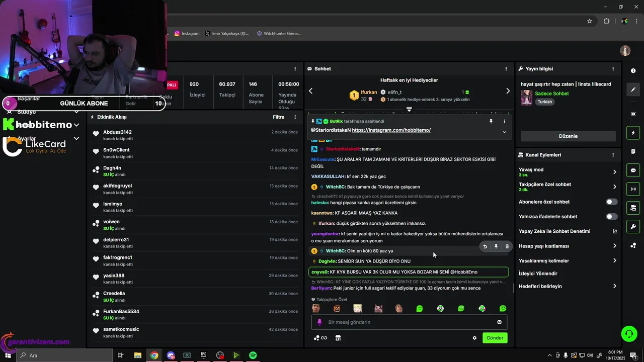This screenshot has width=644, height=362.
Task: Click the stream category thumbnail
Action: tap(526, 98)
